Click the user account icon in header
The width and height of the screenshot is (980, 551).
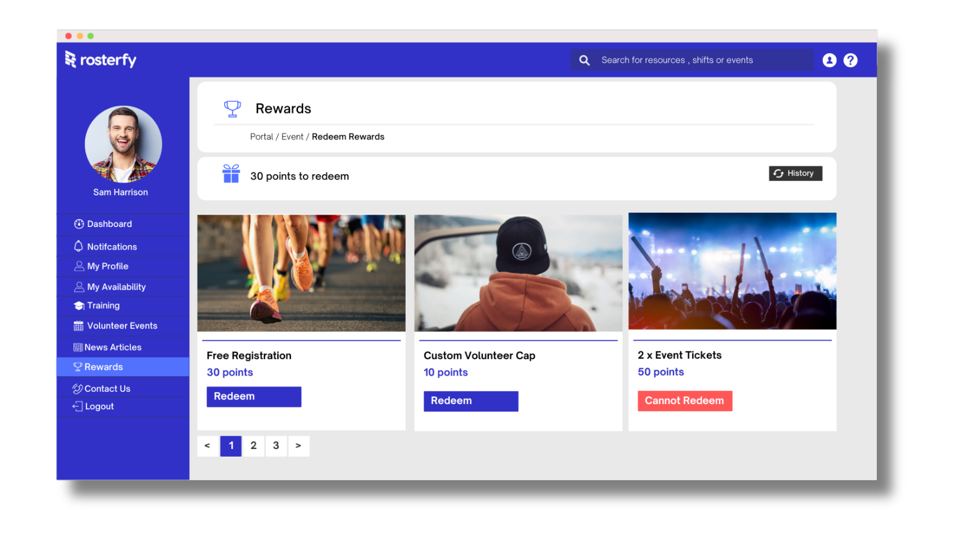829,60
